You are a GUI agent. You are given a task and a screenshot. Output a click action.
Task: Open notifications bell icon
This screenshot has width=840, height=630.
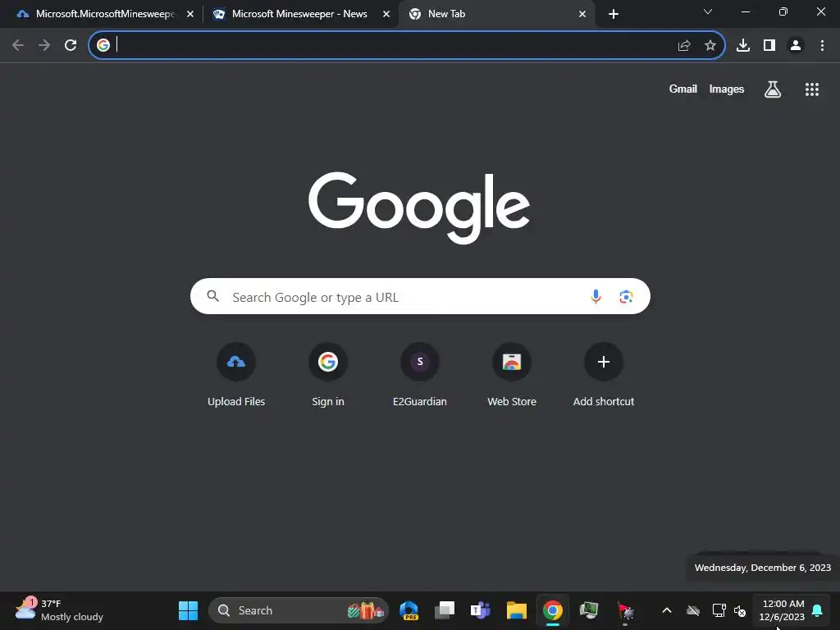(818, 610)
